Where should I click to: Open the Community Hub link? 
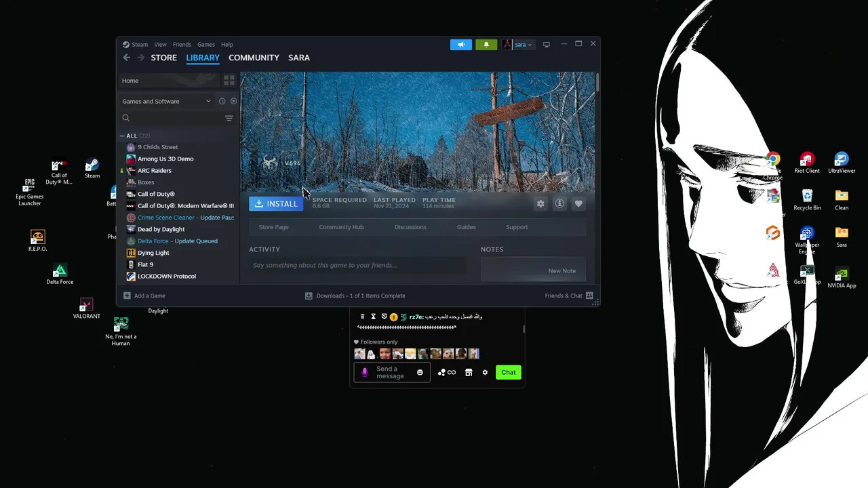[341, 227]
